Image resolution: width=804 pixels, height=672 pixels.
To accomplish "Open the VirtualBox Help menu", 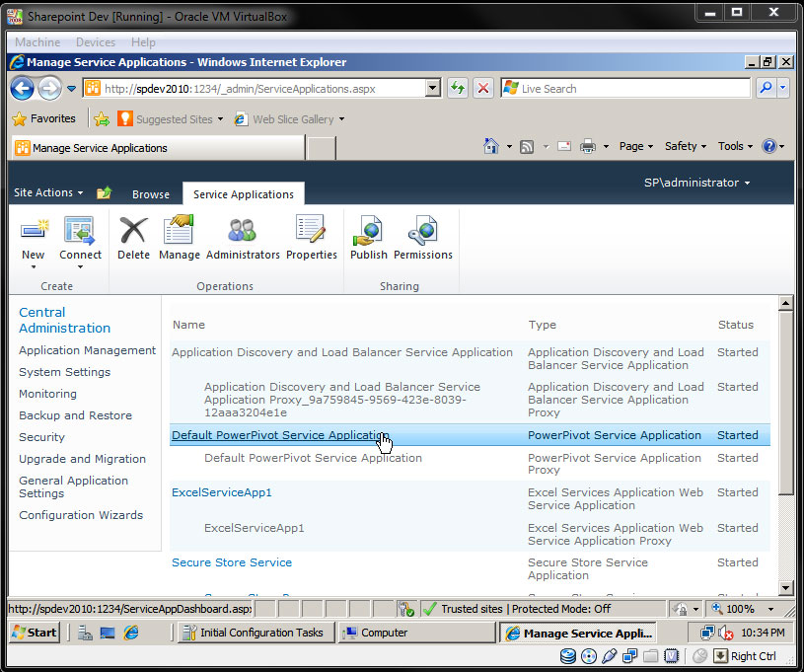I will 143,42.
